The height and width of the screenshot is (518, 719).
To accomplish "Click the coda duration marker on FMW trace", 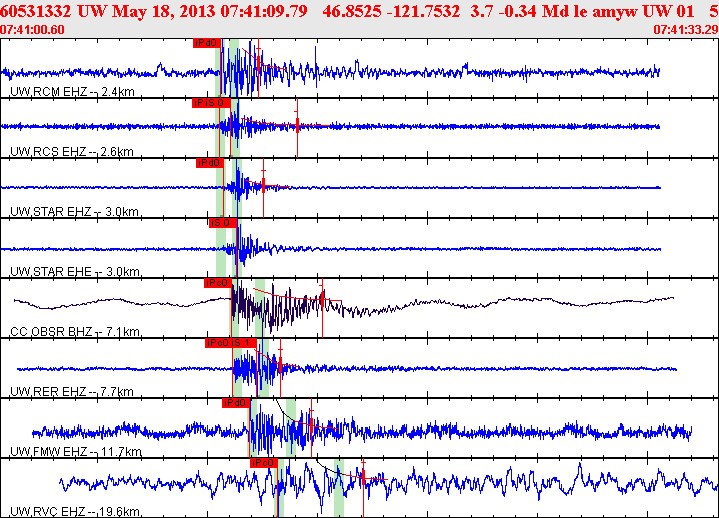I will (311, 424).
